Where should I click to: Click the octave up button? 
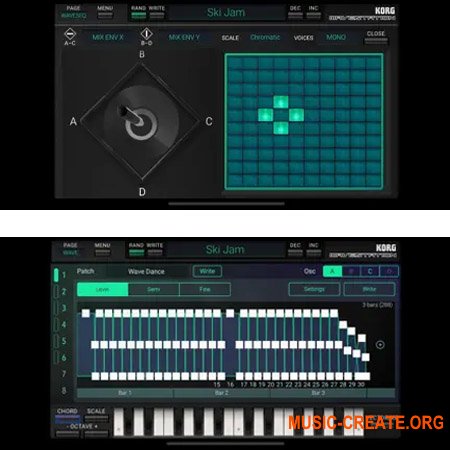point(96,433)
